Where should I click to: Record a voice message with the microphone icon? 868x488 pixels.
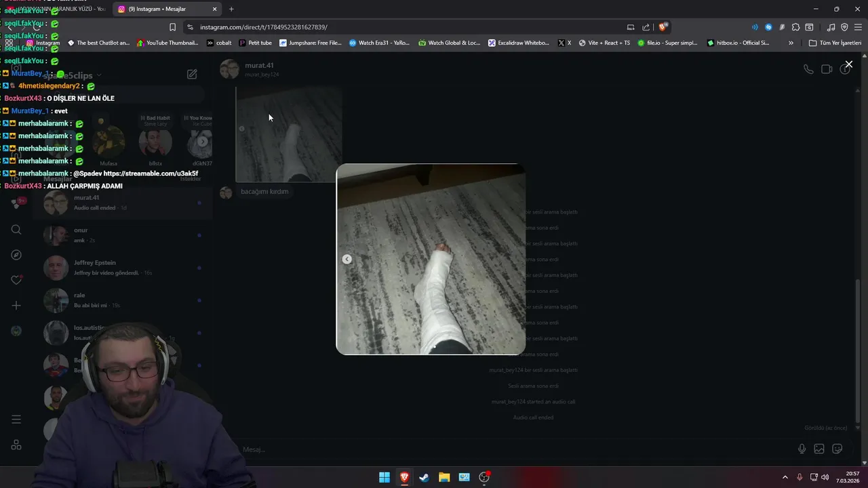click(x=802, y=449)
